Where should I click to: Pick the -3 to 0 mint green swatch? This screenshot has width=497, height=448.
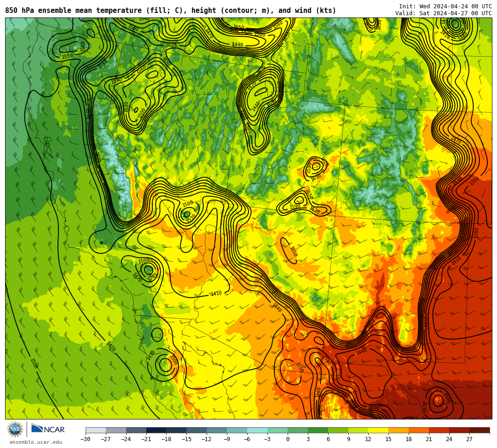[277, 430]
